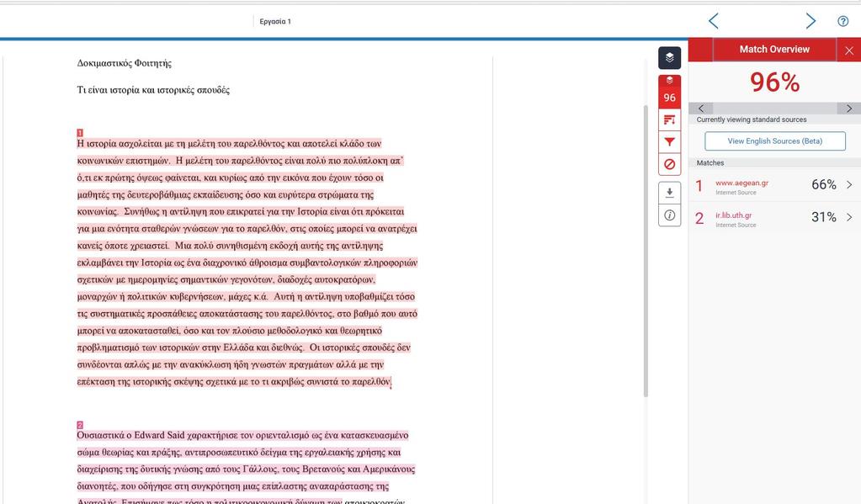Click View English Sources (Beta) button
Image resolution: width=861 pixels, height=504 pixels.
tap(775, 141)
